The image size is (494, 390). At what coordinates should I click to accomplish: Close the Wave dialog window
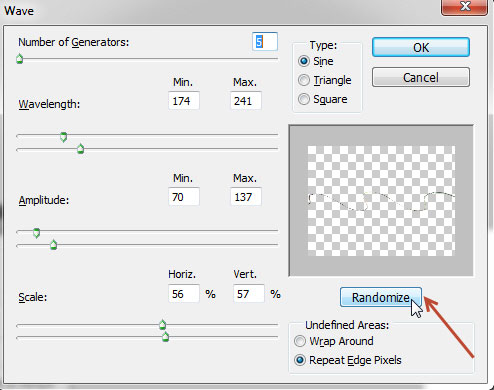pyautogui.click(x=464, y=7)
